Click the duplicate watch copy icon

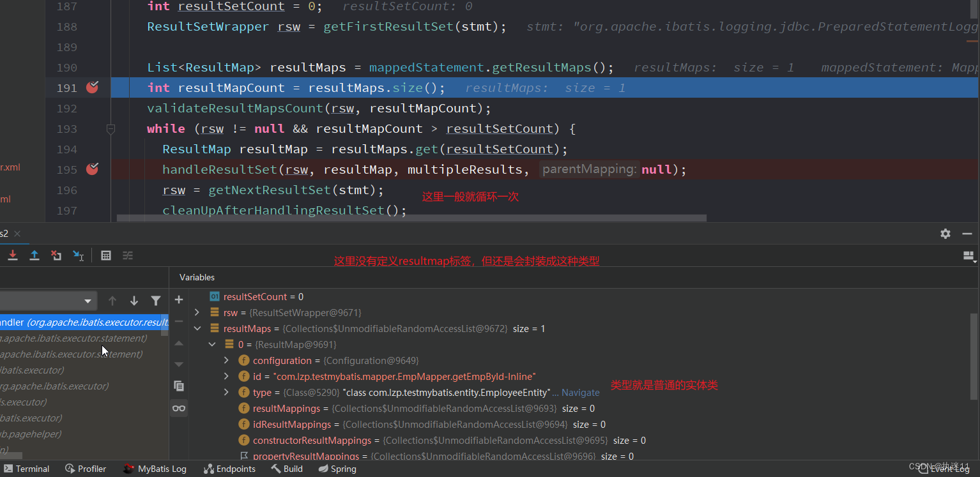pos(179,386)
